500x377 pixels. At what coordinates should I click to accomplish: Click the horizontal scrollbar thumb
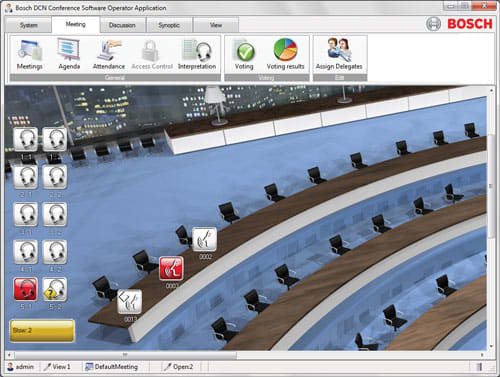[x=125, y=355]
